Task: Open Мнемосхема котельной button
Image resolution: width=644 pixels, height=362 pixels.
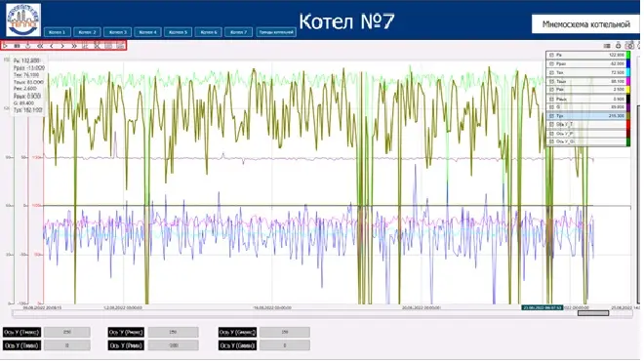Action: (586, 24)
